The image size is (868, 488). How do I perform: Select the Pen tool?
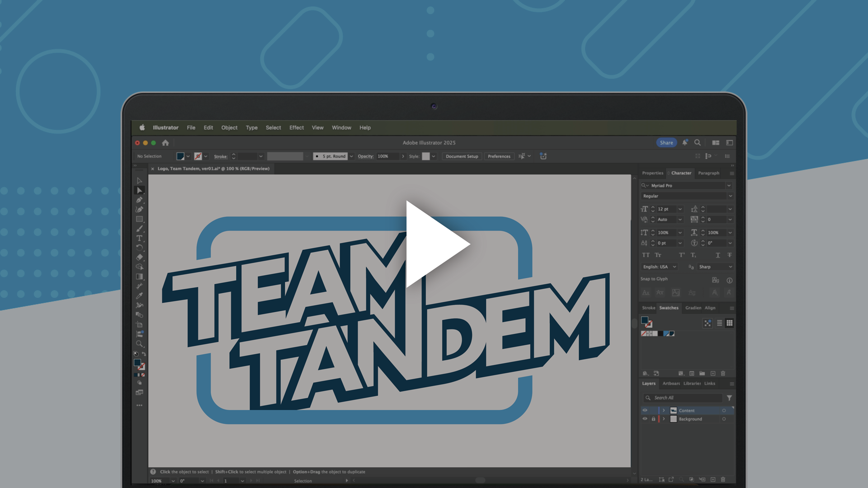pos(139,200)
